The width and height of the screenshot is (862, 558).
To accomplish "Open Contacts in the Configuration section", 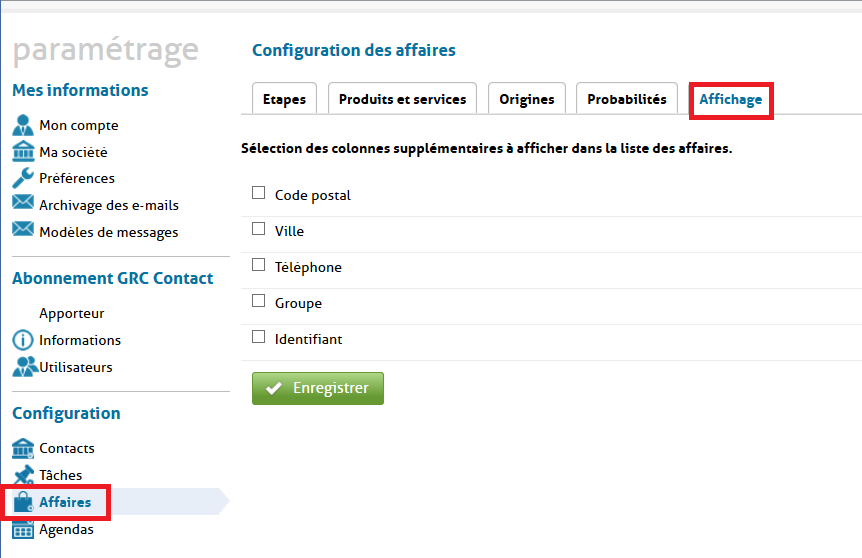I will [67, 448].
